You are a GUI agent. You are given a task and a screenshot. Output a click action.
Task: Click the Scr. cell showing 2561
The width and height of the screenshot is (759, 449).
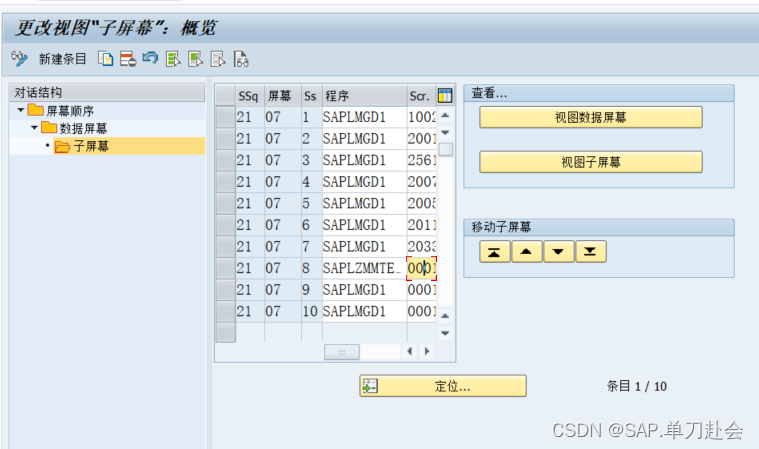(x=422, y=160)
